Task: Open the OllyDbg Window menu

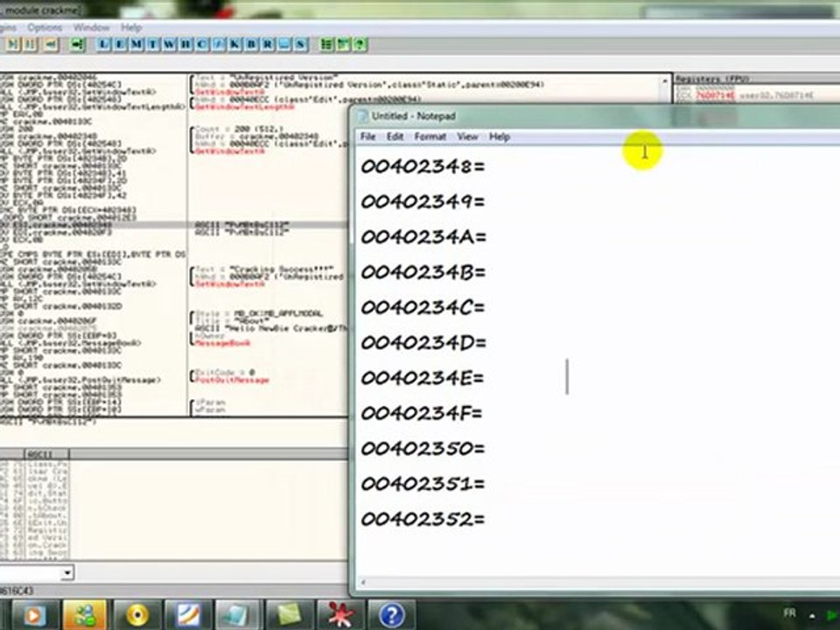Action: coord(91,27)
